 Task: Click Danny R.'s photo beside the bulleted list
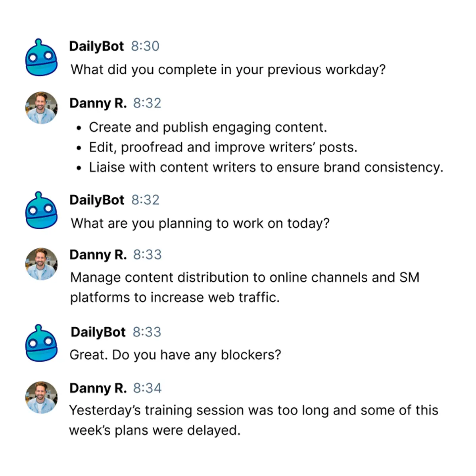click(x=41, y=108)
